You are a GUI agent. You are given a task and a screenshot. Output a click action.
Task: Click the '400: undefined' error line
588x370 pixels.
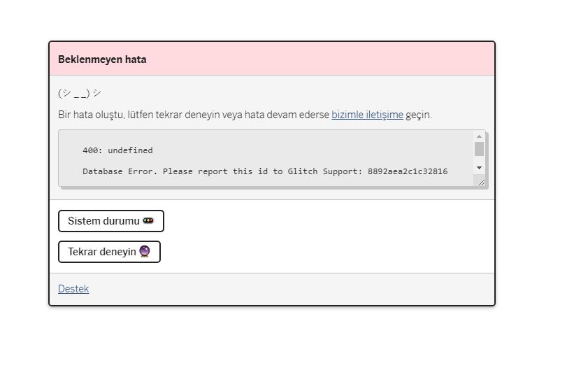pyautogui.click(x=117, y=150)
